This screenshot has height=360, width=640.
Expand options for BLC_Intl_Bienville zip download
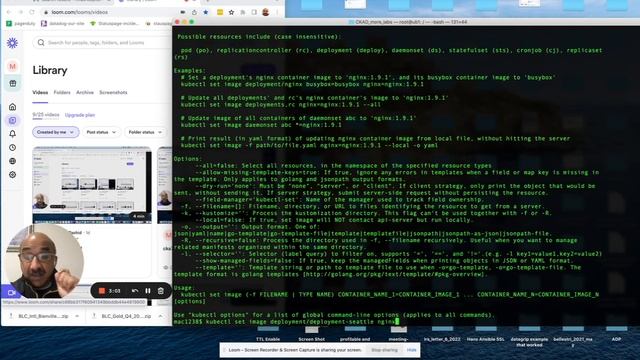[77, 316]
